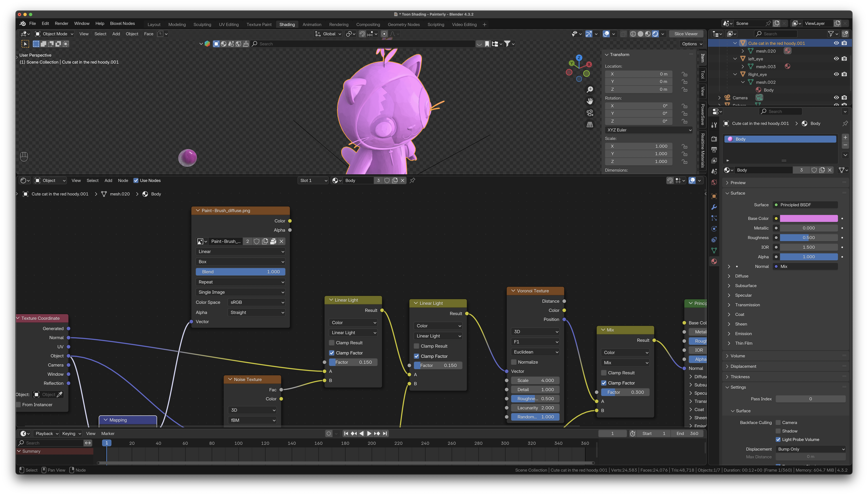
Task: Hide left_eye in the outliner viewport
Action: coord(836,59)
